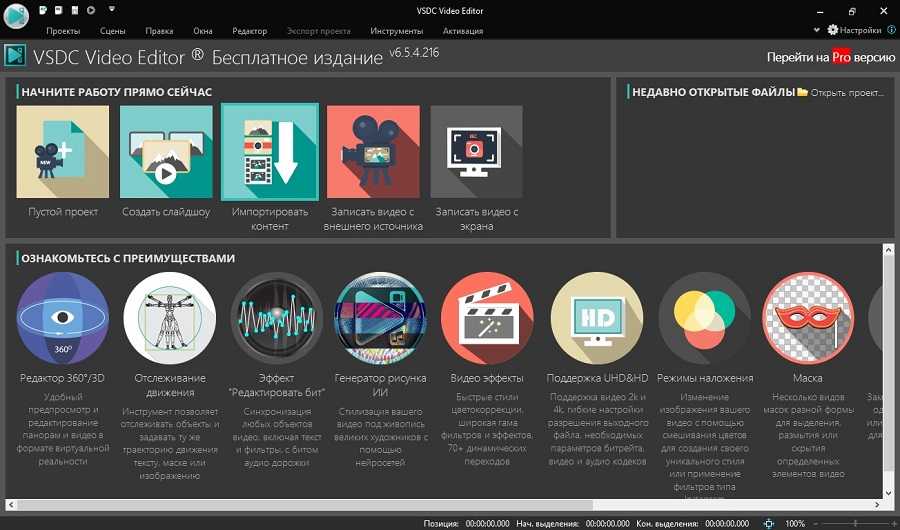Start recording video from external source
Viewport: 900px width, 530px height.
click(x=373, y=152)
